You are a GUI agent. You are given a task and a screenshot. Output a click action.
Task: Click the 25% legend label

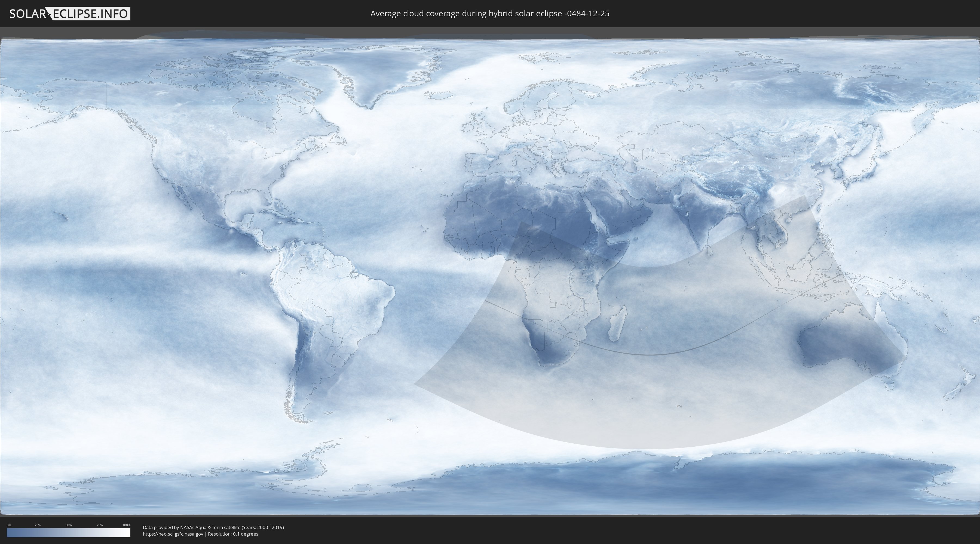coord(38,525)
